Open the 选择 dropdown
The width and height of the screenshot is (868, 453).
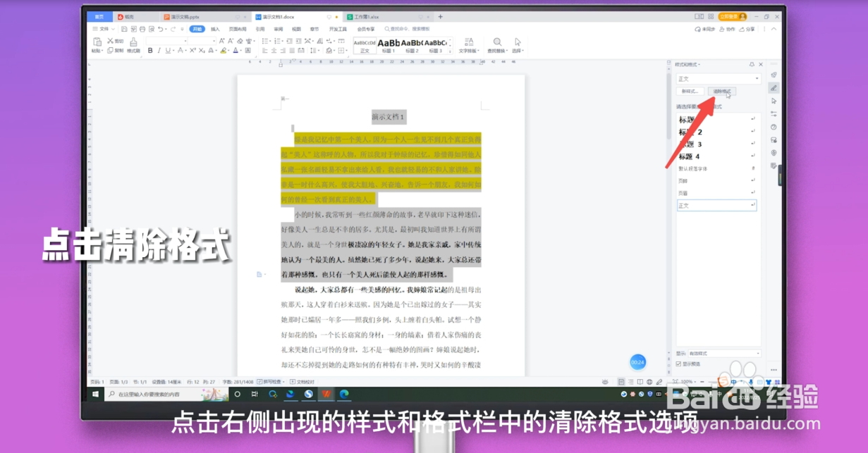tap(518, 46)
